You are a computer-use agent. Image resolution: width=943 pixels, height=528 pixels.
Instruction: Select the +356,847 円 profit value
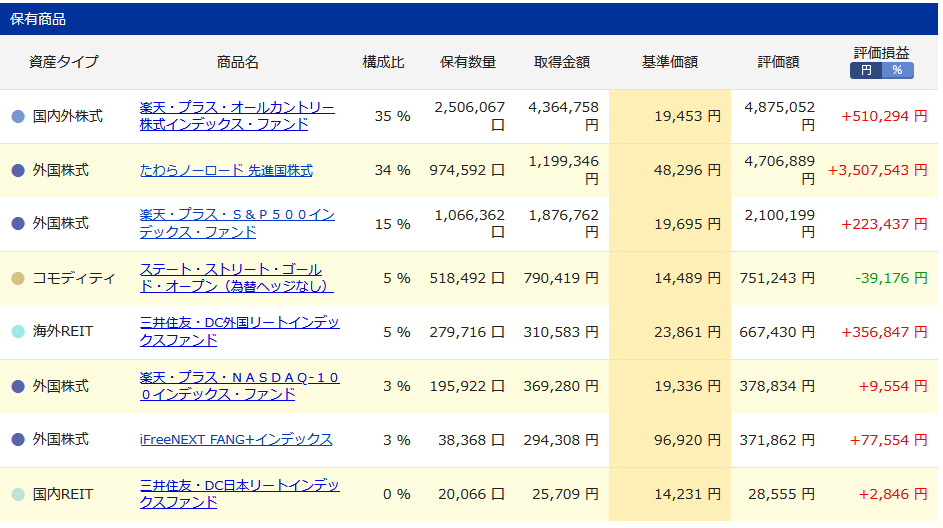click(884, 332)
